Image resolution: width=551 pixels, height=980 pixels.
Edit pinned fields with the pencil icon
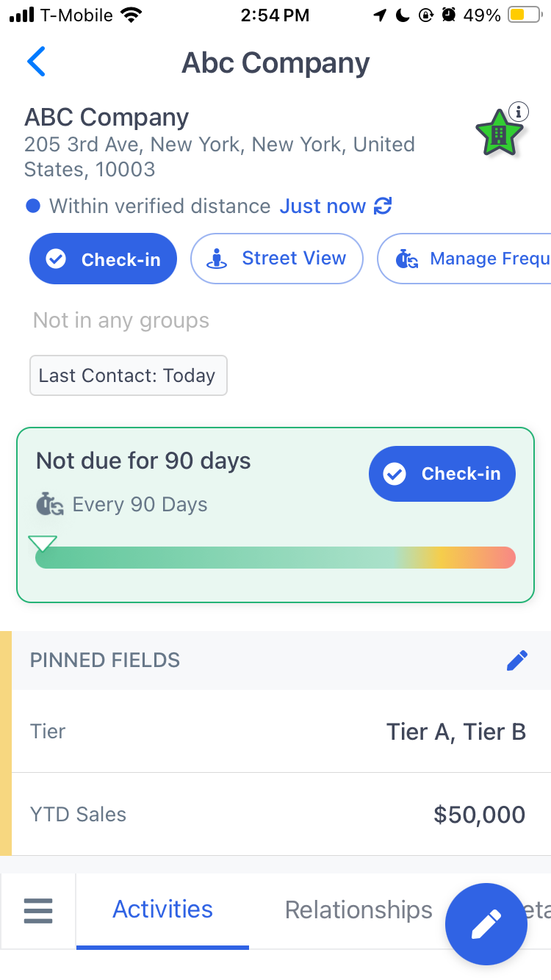point(517,660)
